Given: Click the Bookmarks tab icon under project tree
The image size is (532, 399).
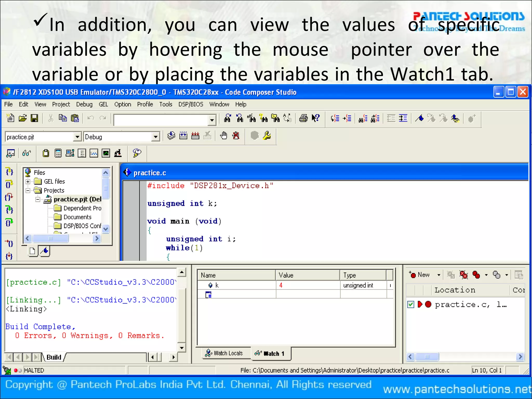Looking at the screenshot, I should [x=45, y=251].
